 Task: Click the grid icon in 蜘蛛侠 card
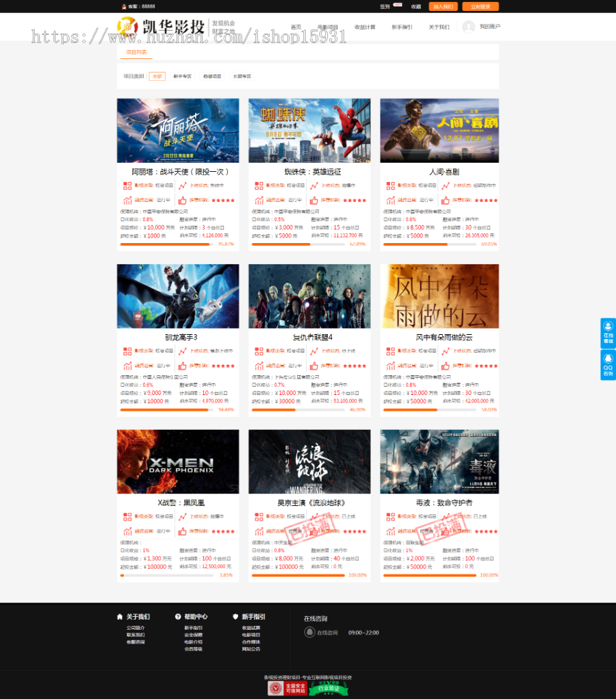coord(259,186)
